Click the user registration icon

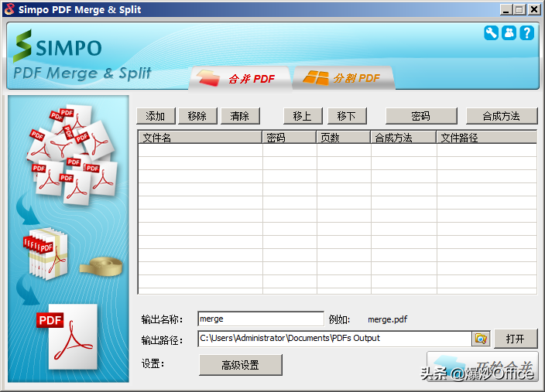coord(509,33)
